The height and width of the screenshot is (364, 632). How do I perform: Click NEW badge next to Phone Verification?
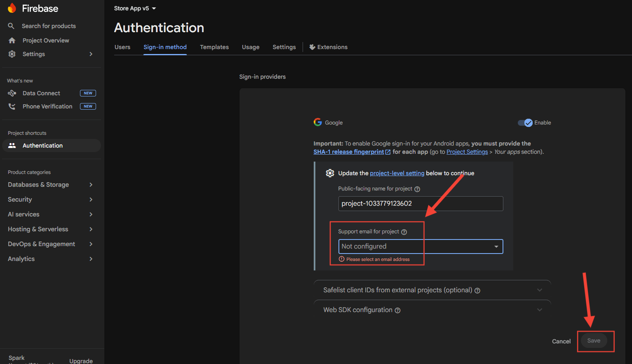tap(88, 106)
